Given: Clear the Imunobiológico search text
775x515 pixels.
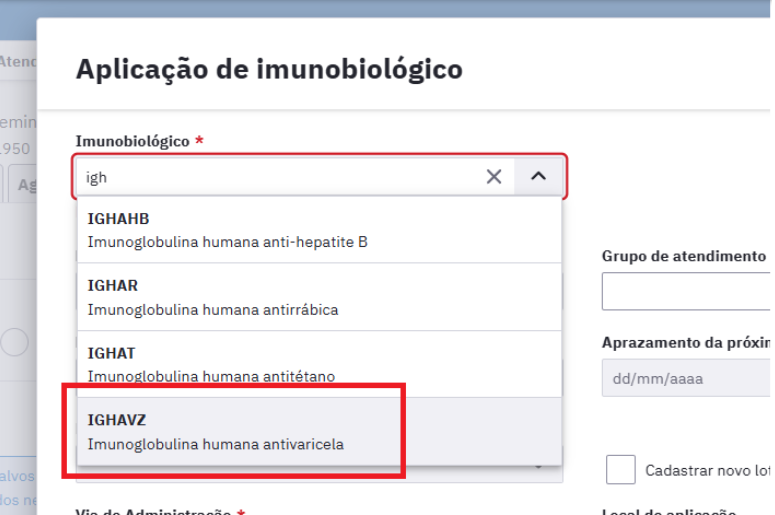Looking at the screenshot, I should click(x=494, y=177).
